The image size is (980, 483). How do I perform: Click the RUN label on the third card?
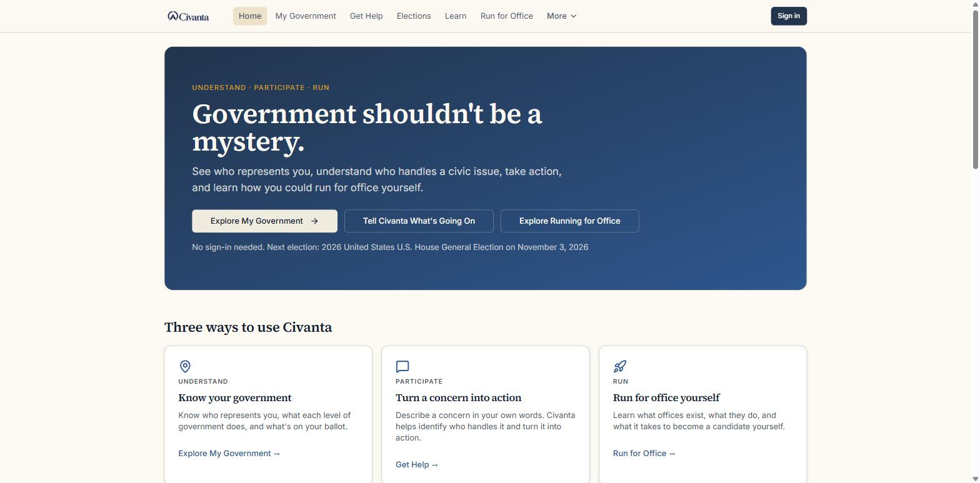pyautogui.click(x=621, y=381)
